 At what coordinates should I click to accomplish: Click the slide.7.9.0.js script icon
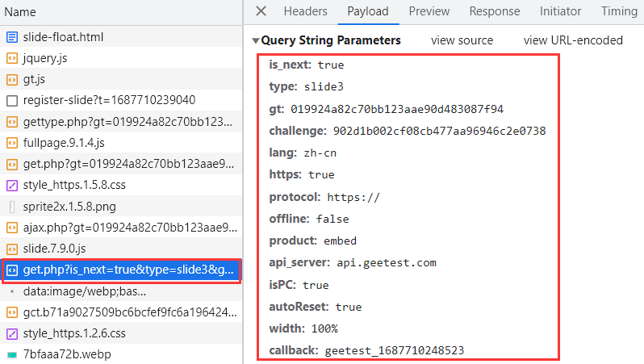[x=12, y=249]
